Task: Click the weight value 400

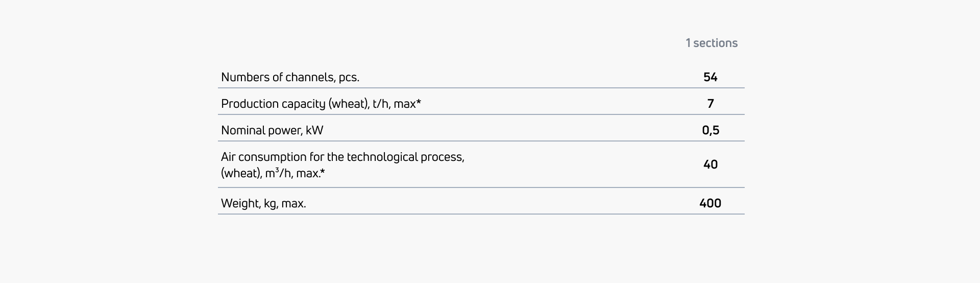Action: (x=710, y=203)
